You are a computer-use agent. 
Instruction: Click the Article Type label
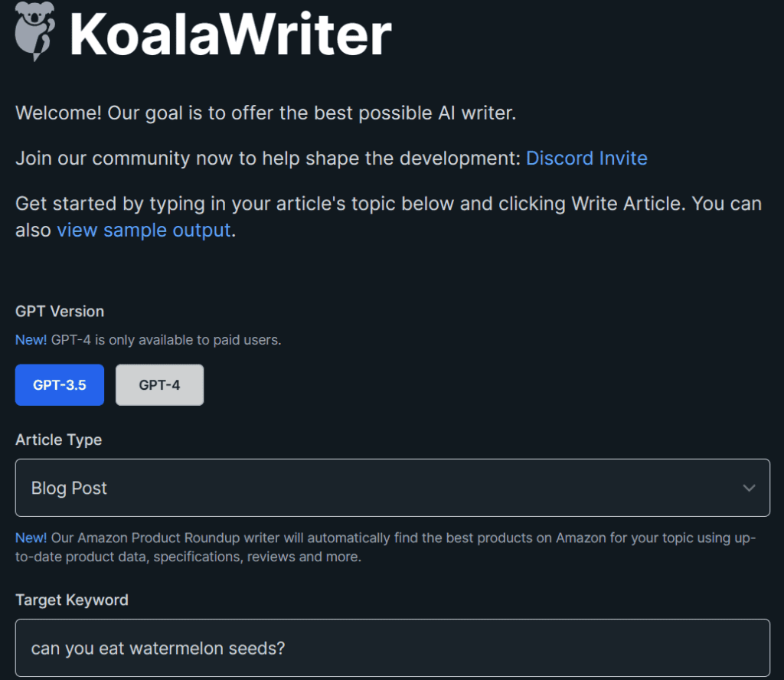point(58,440)
